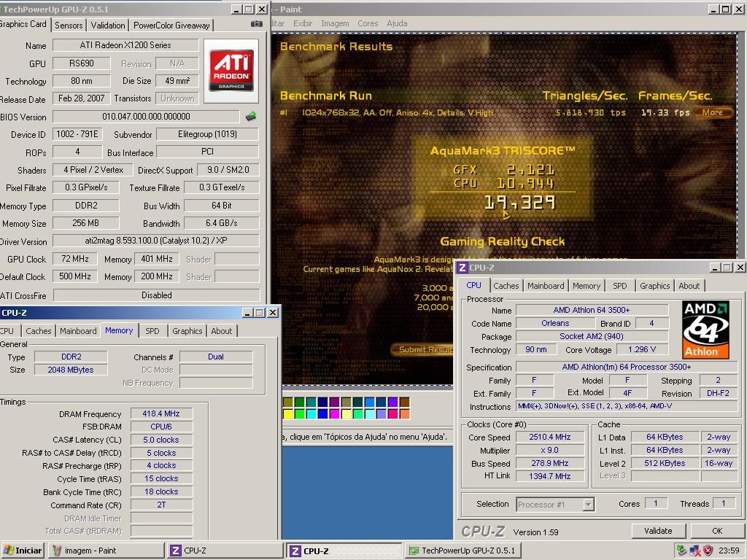Click the Core Speed value 2510.4 MHz
Image resolution: width=747 pixels, height=560 pixels.
click(550, 437)
